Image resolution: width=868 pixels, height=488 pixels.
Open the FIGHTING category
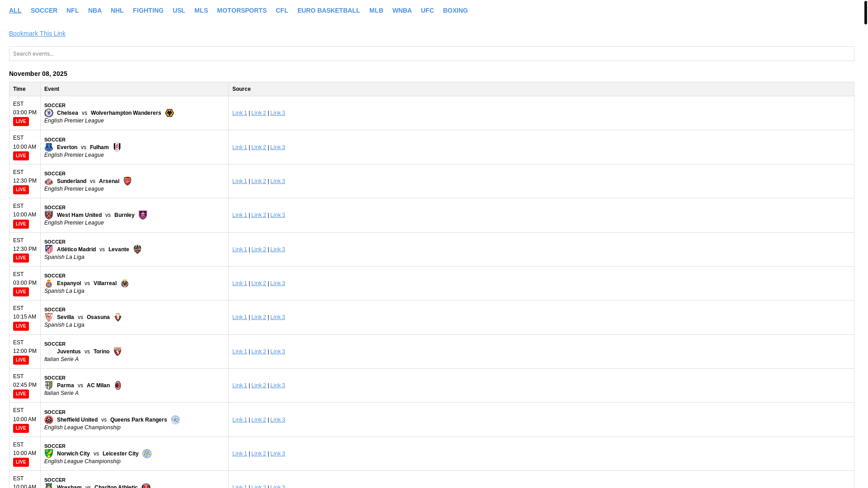point(148,10)
